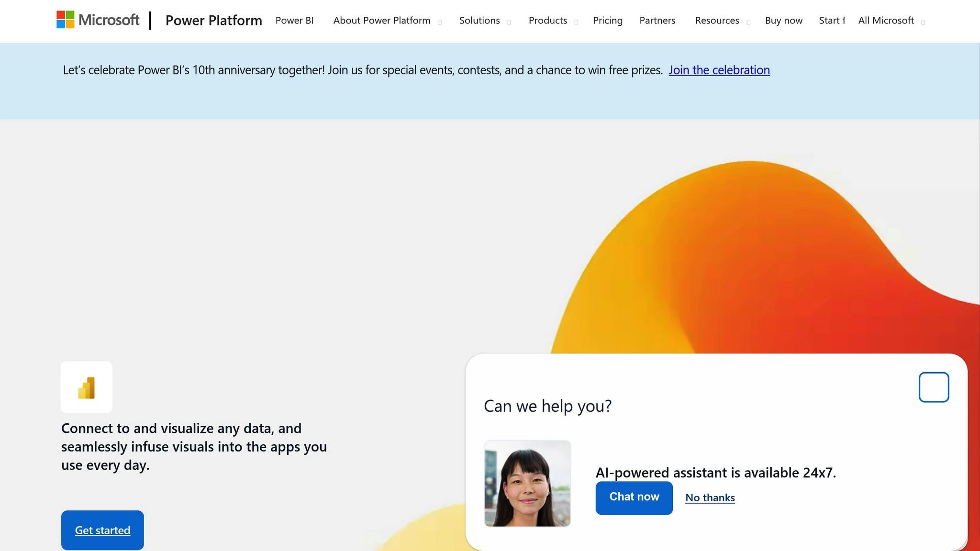Select Buy now in the navigation

point(783,20)
